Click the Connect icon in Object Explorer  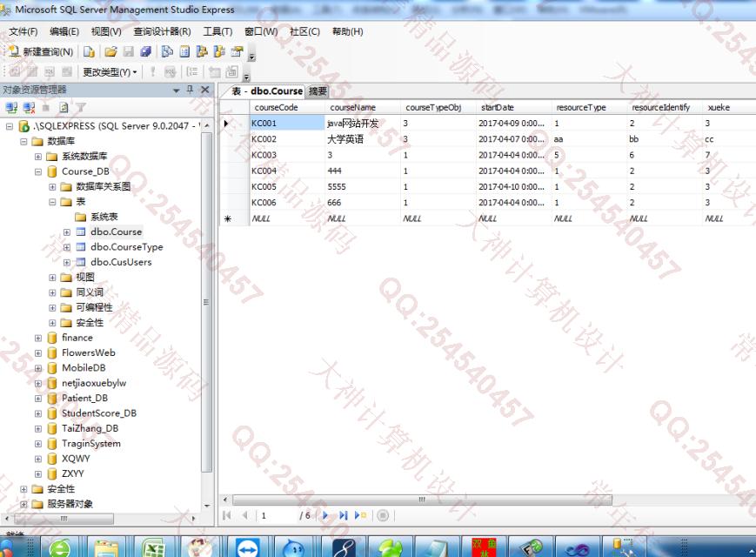click(11, 108)
